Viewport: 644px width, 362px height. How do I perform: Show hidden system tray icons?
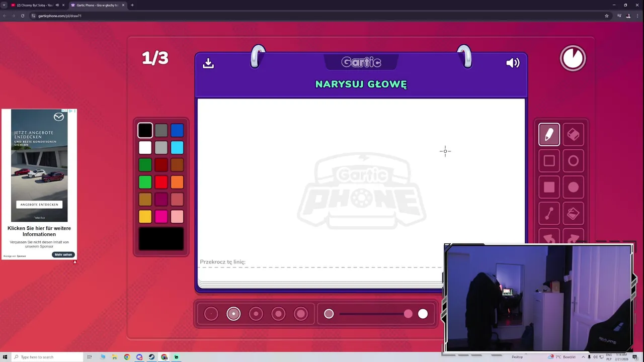(x=584, y=357)
